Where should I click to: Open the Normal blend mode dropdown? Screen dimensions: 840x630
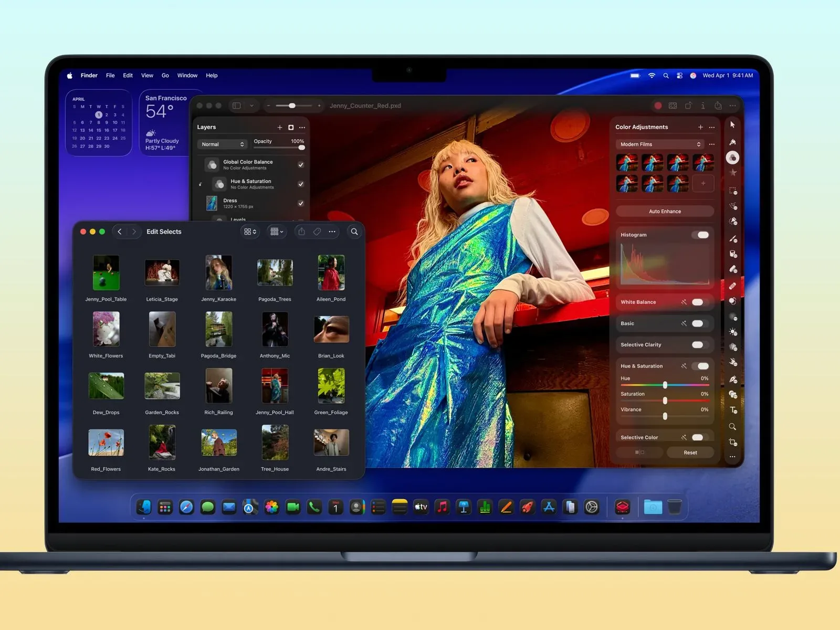pyautogui.click(x=223, y=144)
